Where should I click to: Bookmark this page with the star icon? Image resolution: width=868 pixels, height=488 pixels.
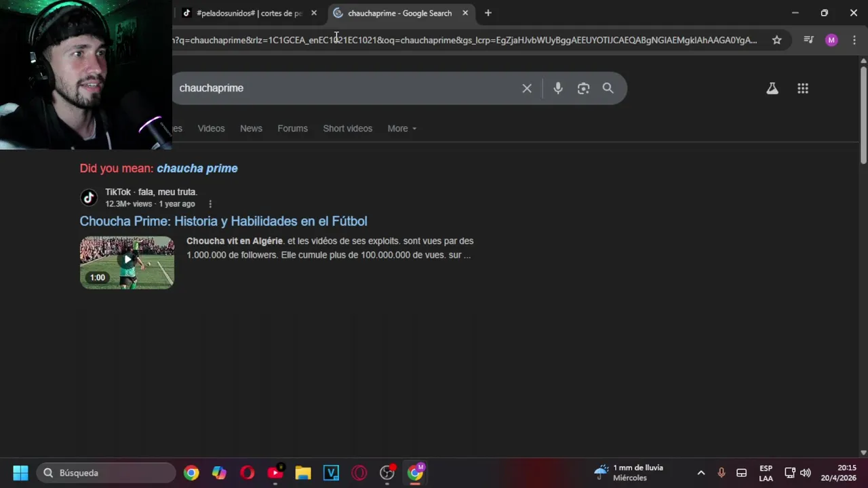(777, 40)
